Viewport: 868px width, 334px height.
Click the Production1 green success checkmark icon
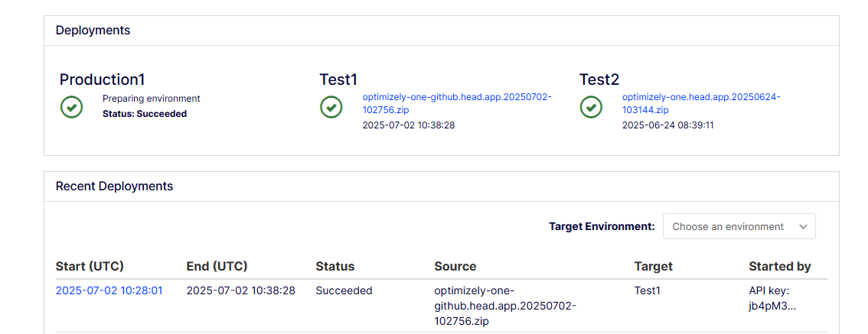(72, 107)
